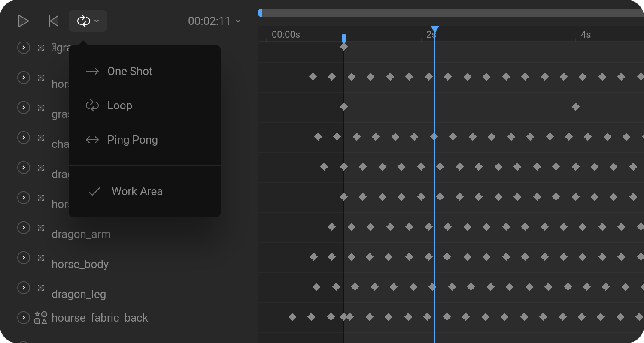Click the blue work area start handle
The width and height of the screenshot is (644, 343).
[344, 39]
